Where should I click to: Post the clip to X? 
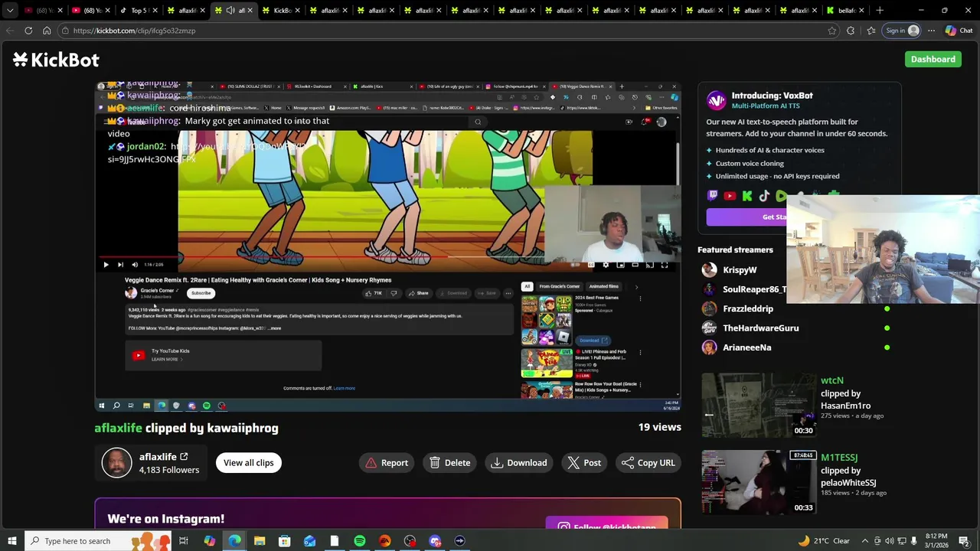click(x=584, y=462)
